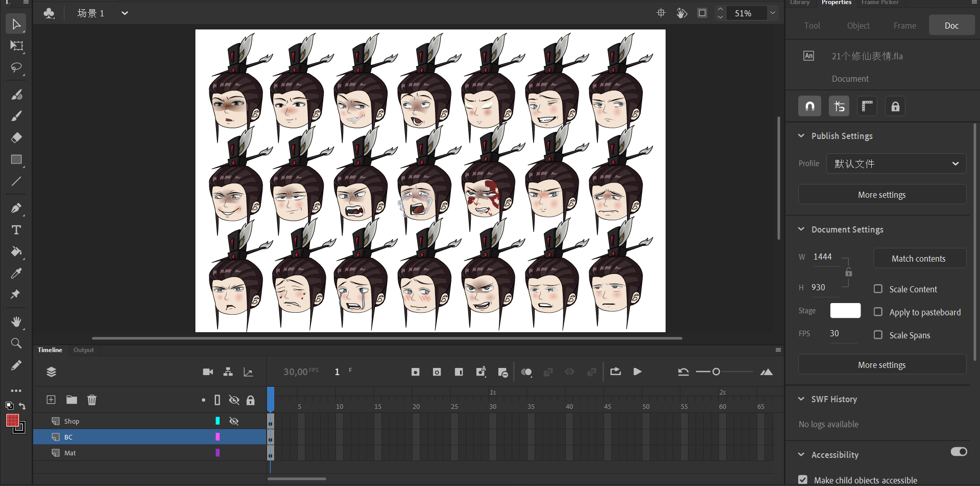Open the Profile dropdown
This screenshot has width=980, height=486.
pyautogui.click(x=896, y=164)
